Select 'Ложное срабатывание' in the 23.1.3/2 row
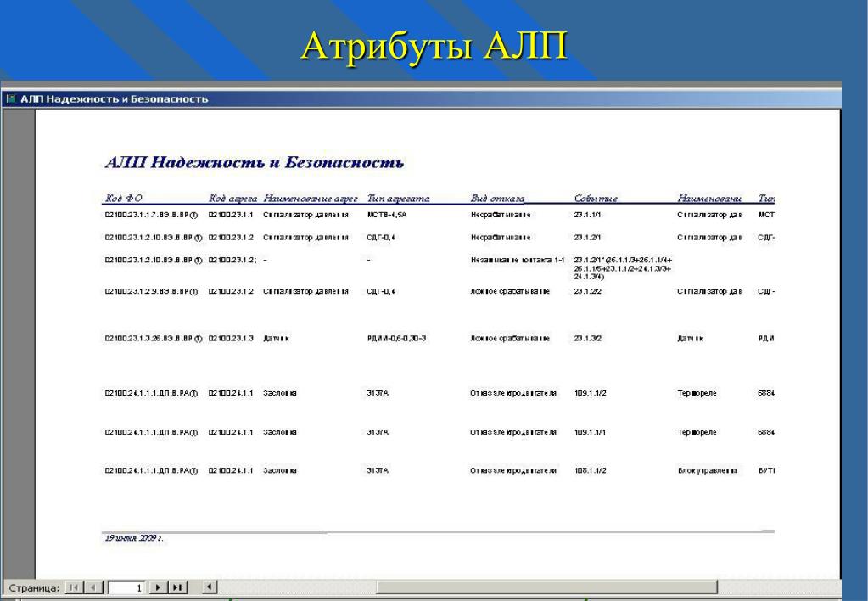 510,339
